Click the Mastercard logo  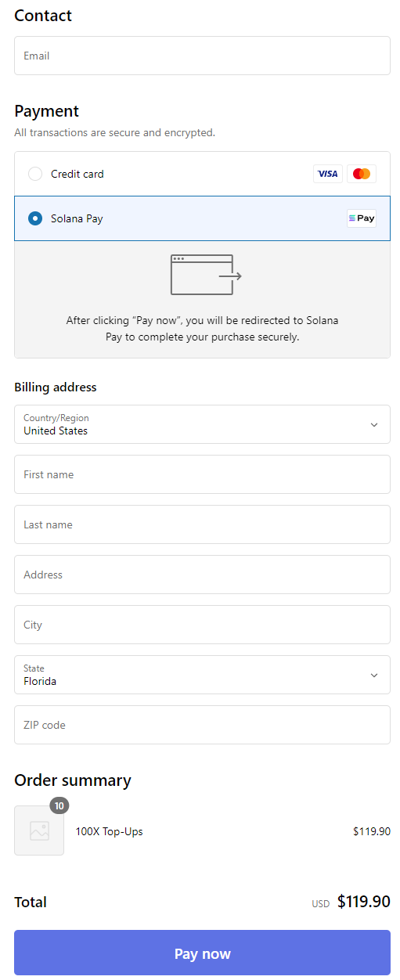[x=362, y=174]
